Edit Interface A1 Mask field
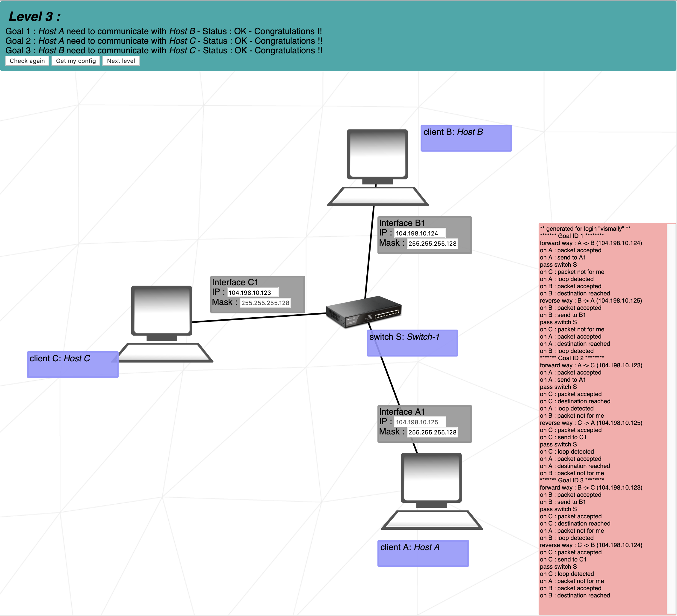The height and width of the screenshot is (616, 677). click(432, 432)
